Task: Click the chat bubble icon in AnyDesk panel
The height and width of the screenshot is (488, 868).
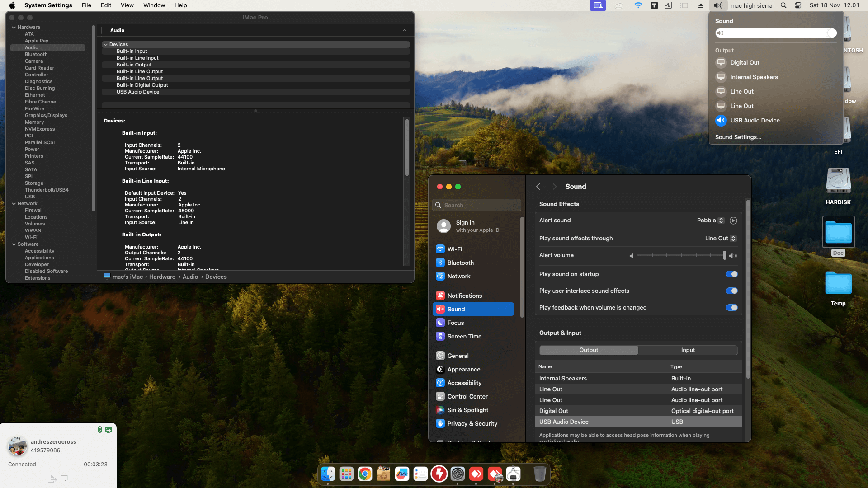Action: point(64,479)
